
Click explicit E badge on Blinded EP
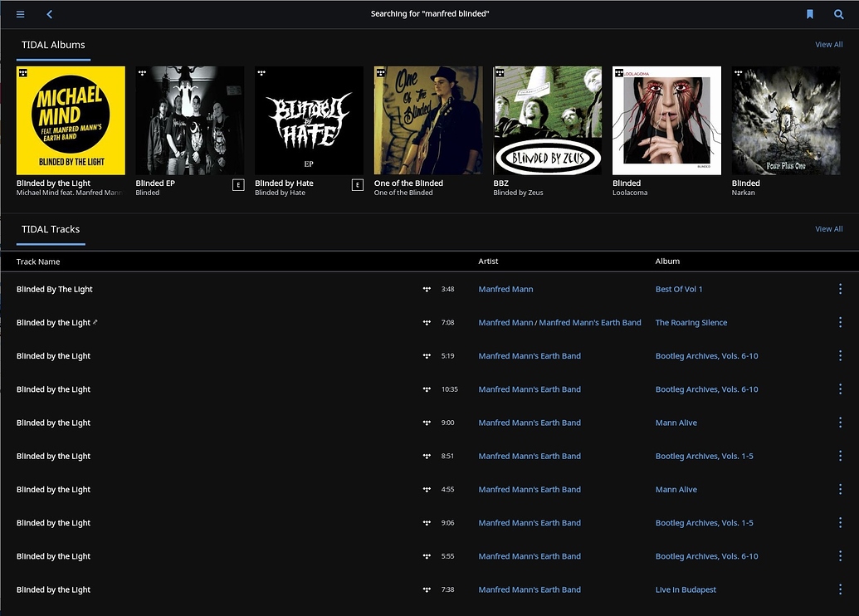click(x=238, y=185)
